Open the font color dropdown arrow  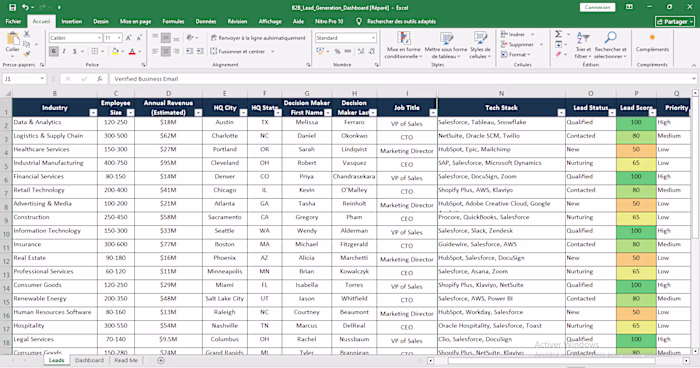[x=139, y=51]
